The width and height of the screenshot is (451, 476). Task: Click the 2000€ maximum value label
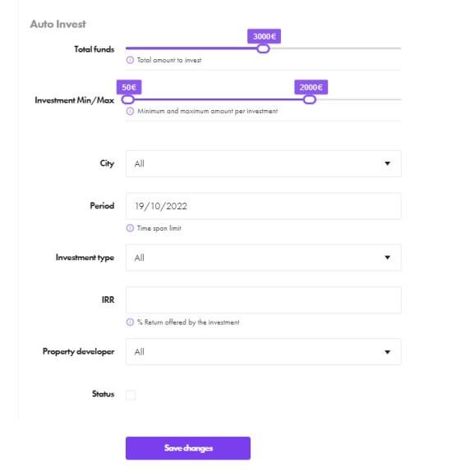click(x=311, y=88)
